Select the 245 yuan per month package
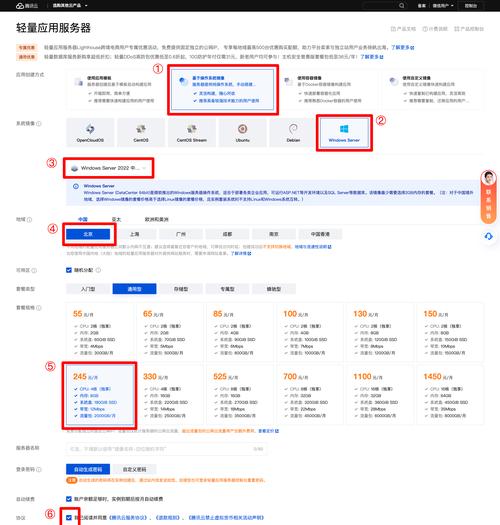Screen dimensions: 500x525 tap(100, 395)
